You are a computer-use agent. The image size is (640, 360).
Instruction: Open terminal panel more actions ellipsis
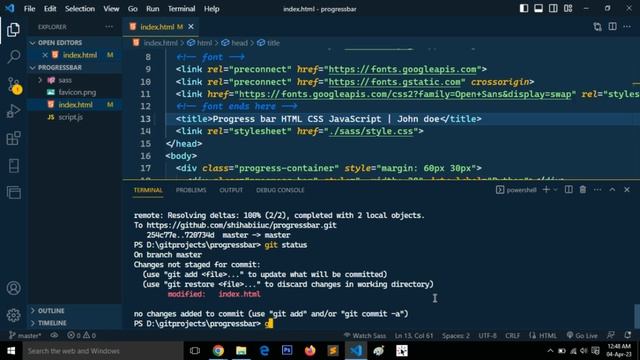pos(598,190)
